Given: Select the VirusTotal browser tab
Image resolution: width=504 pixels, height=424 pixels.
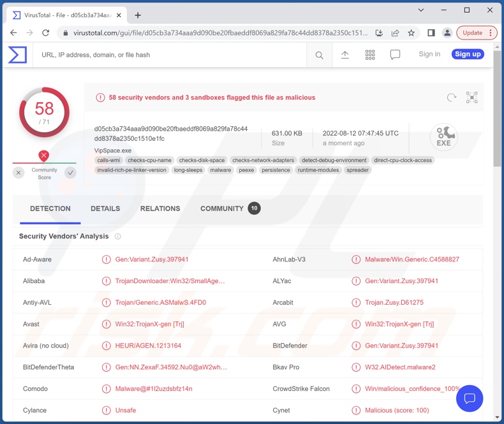Looking at the screenshot, I should 66,15.
